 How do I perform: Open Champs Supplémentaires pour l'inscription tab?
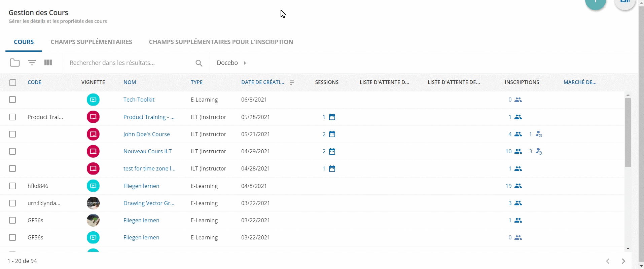(x=221, y=42)
